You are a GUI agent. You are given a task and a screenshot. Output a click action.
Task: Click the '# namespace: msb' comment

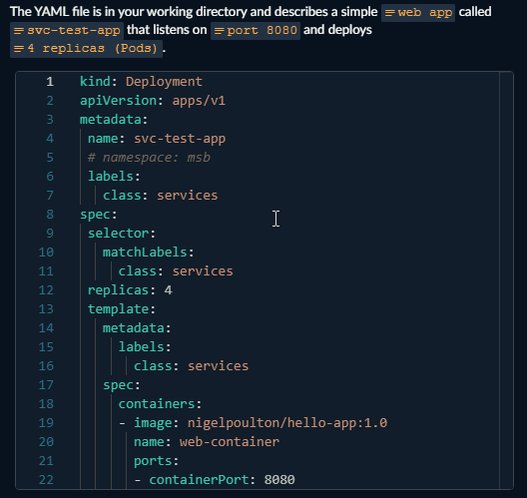tap(149, 158)
